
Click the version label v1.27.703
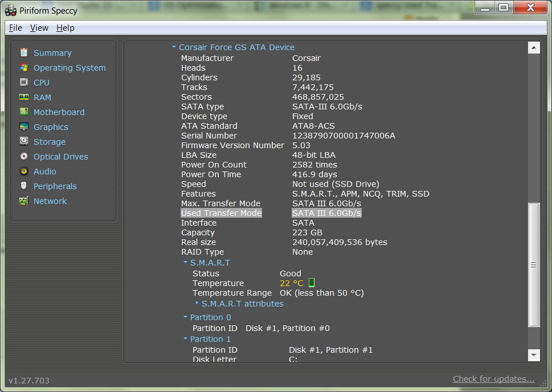tap(29, 381)
